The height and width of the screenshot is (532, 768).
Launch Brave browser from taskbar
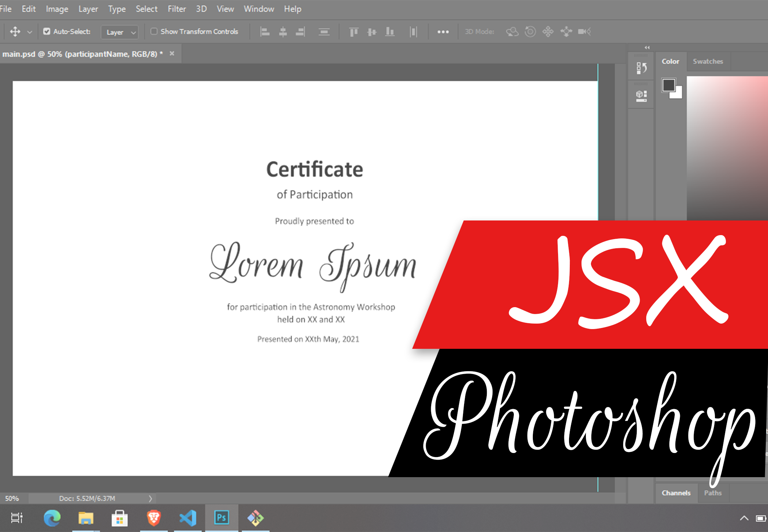tap(154, 518)
